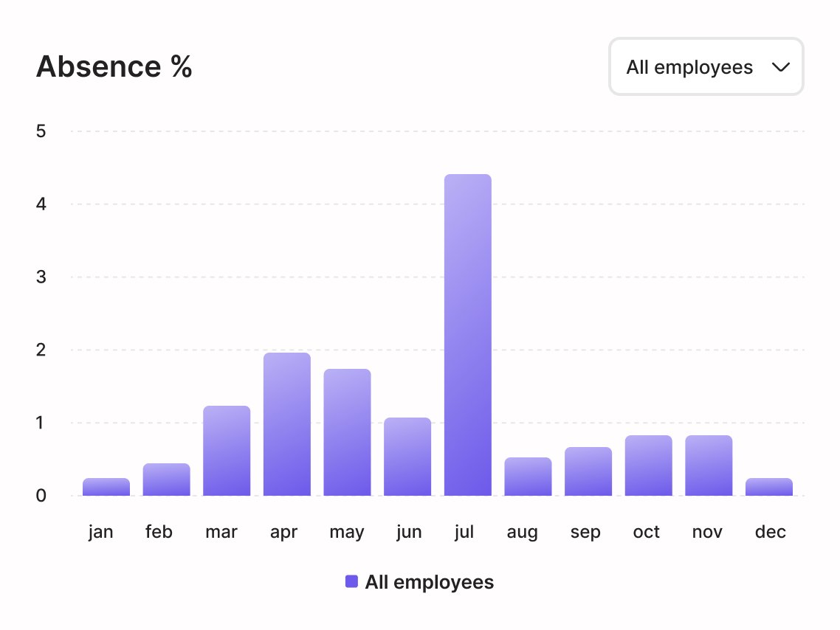Click the jul month label

click(464, 531)
